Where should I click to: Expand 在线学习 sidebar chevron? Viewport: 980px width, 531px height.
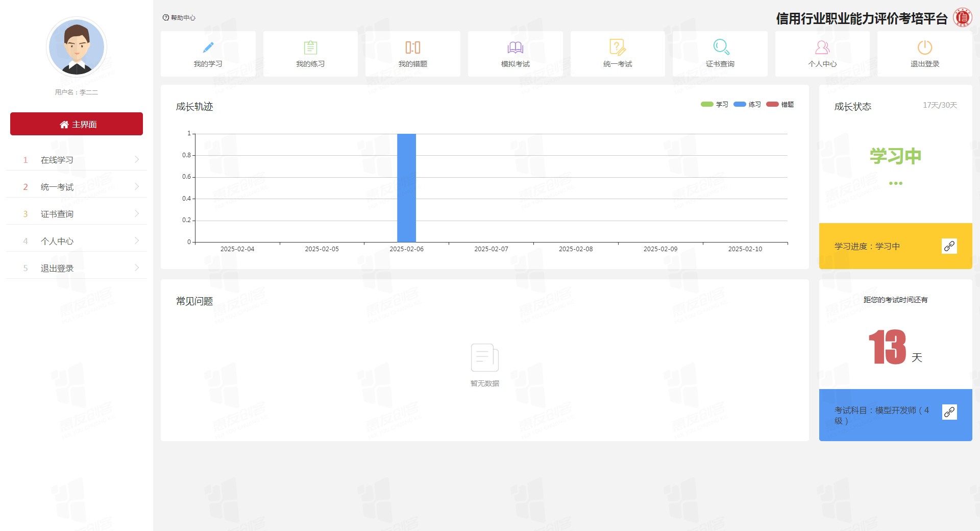tap(137, 160)
